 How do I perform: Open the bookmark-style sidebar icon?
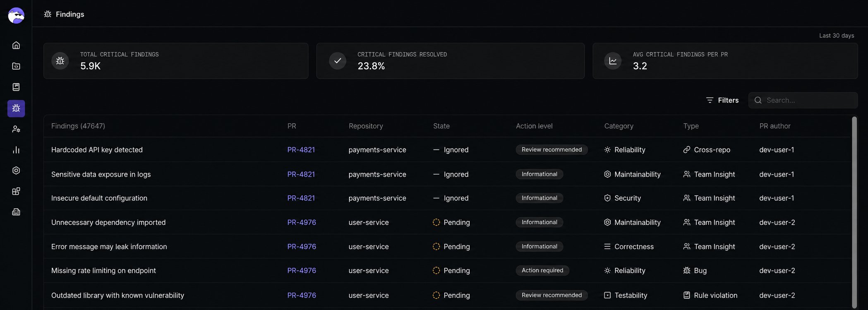[x=16, y=87]
